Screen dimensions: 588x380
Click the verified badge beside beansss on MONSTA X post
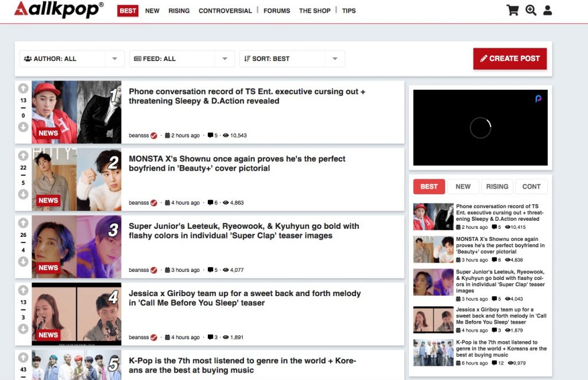154,203
